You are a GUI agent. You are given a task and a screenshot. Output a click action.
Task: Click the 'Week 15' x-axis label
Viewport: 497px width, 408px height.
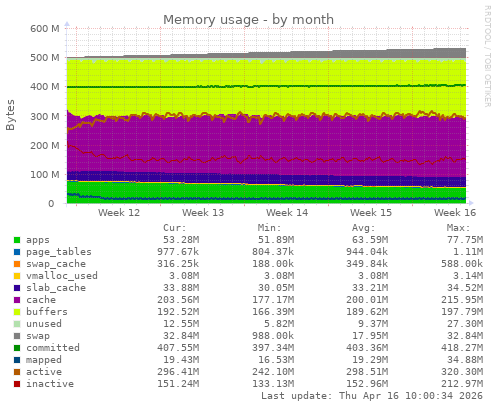[x=371, y=213]
